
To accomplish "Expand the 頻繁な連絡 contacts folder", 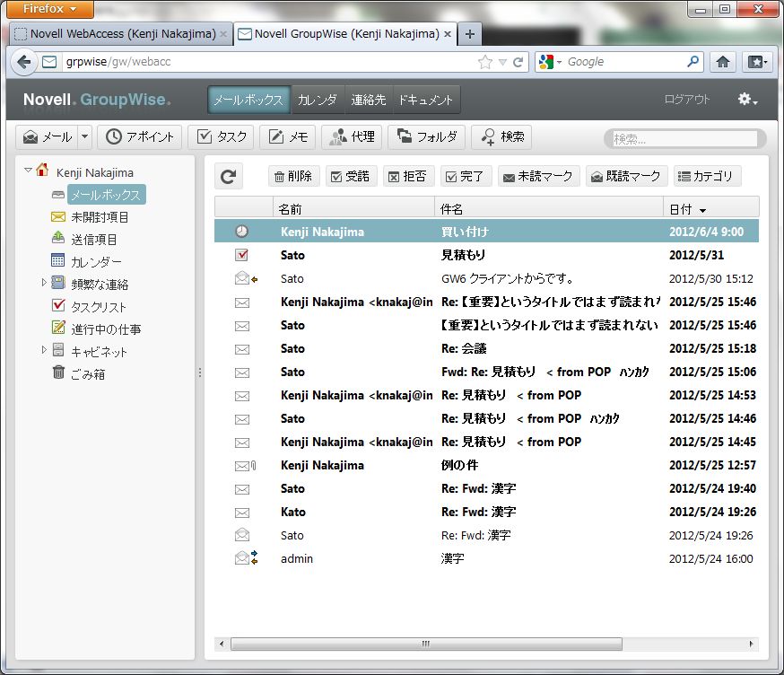I will pyautogui.click(x=44, y=283).
